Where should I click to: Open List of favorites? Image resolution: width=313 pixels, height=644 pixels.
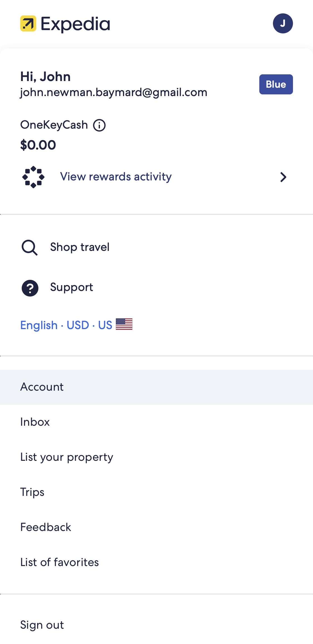pyautogui.click(x=59, y=562)
